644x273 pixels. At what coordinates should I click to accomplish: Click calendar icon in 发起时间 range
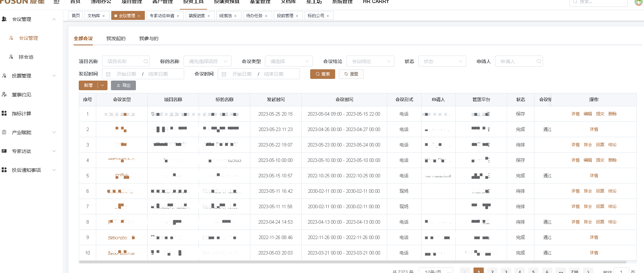(x=108, y=74)
